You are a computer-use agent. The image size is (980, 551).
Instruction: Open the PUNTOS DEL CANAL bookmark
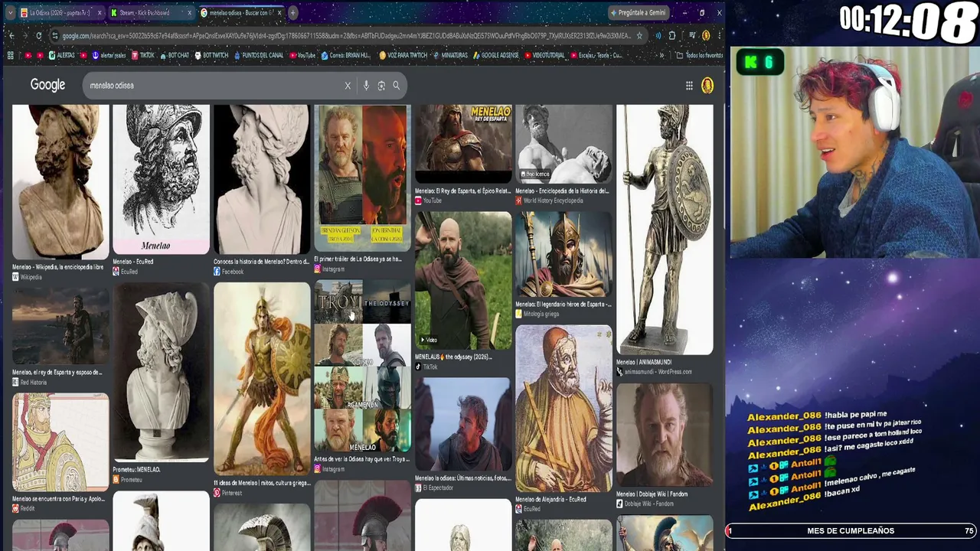(x=258, y=55)
